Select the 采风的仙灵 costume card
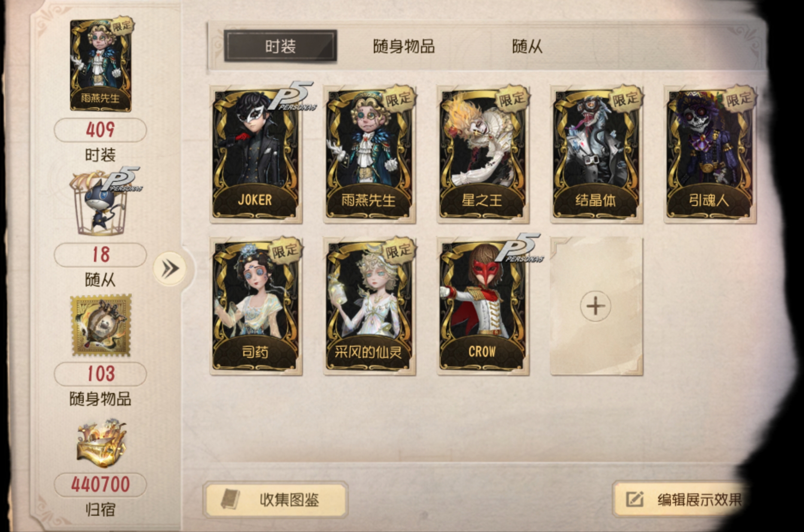The height and width of the screenshot is (532, 804). [370, 306]
